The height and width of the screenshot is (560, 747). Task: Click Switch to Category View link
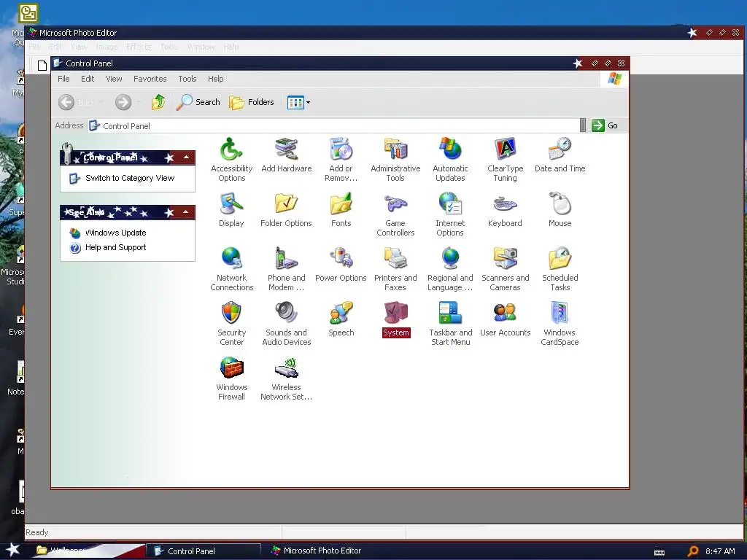[130, 178]
